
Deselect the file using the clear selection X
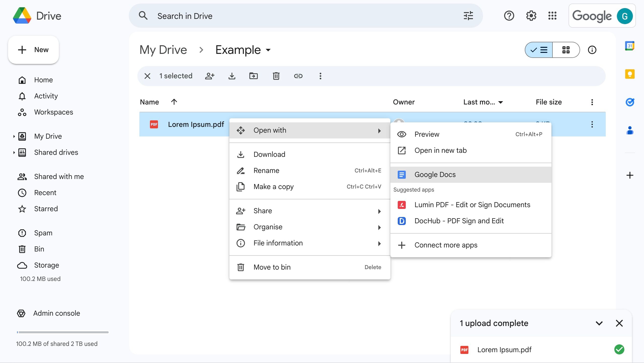147,76
